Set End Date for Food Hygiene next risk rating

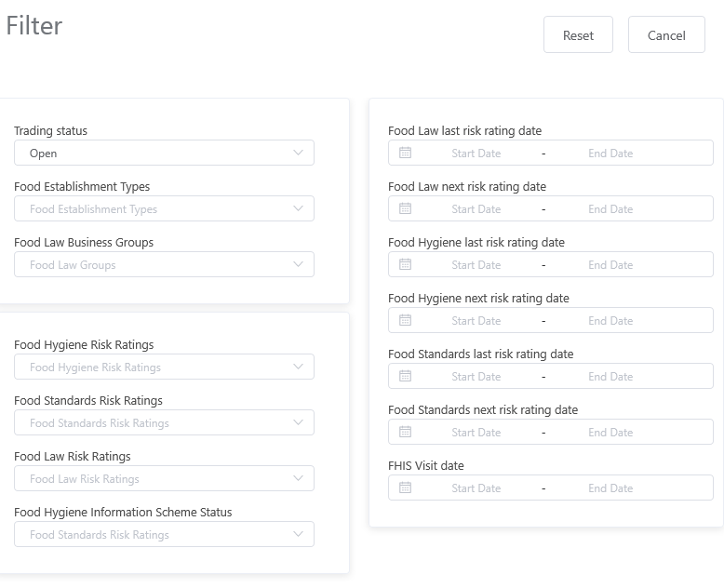pyautogui.click(x=610, y=321)
